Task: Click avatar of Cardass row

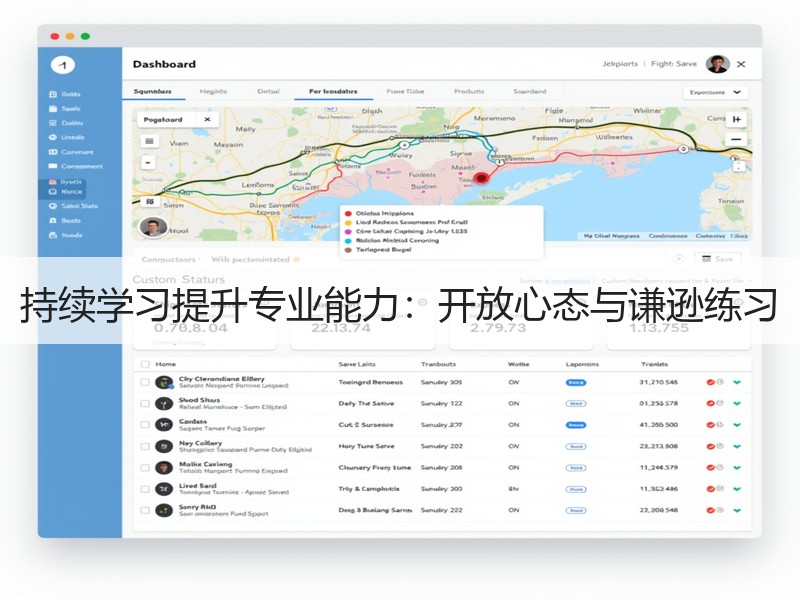Action: (x=164, y=425)
